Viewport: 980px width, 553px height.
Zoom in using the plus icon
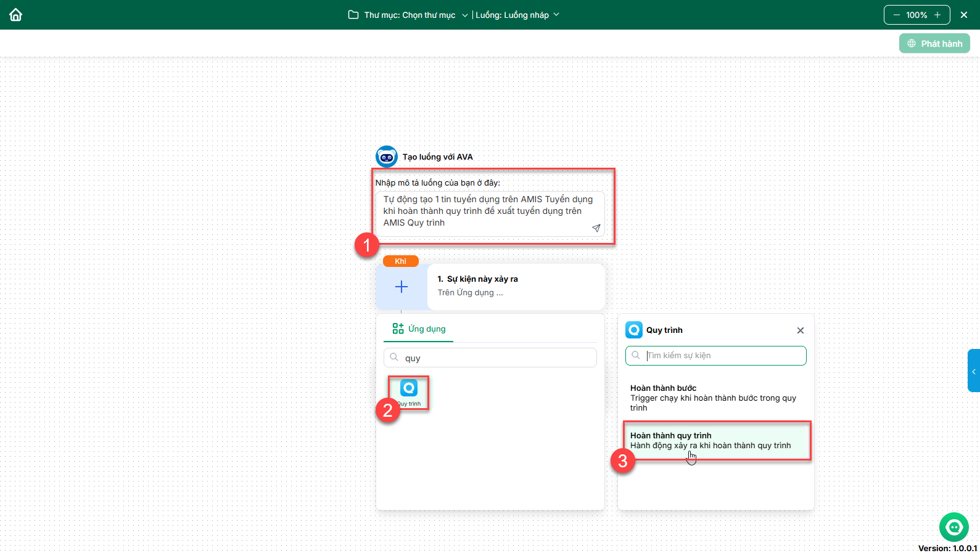(937, 15)
